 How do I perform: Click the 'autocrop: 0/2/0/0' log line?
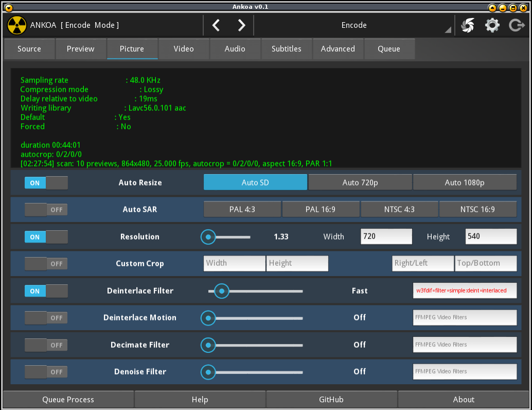pyautogui.click(x=51, y=154)
